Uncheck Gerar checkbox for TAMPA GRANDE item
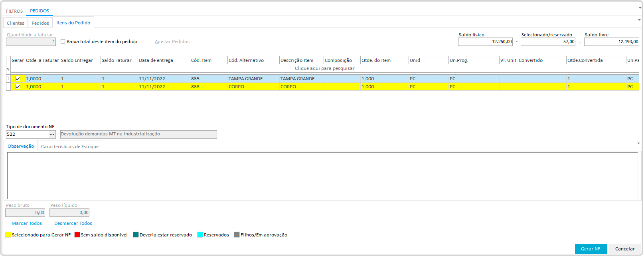 18,79
